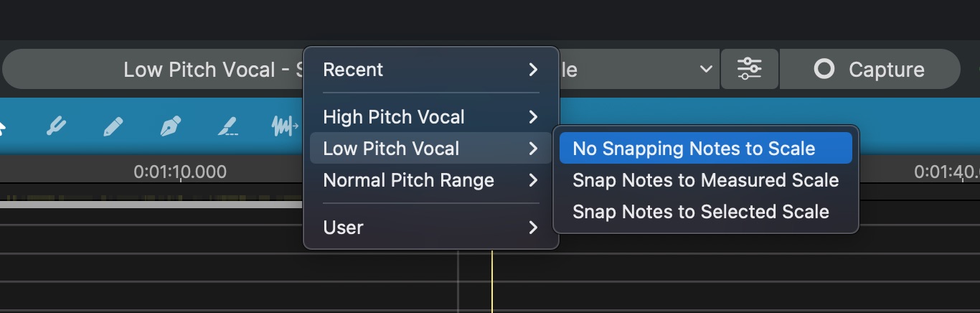Click the 0:01:10.000 mark on the ruler
The width and height of the screenshot is (980, 313).
pyautogui.click(x=180, y=173)
